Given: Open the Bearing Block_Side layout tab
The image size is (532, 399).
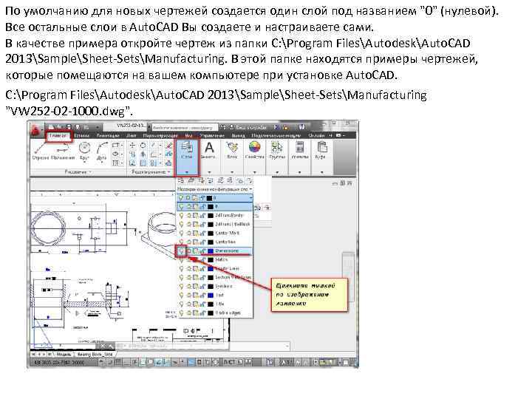Looking at the screenshot, I should (x=95, y=354).
